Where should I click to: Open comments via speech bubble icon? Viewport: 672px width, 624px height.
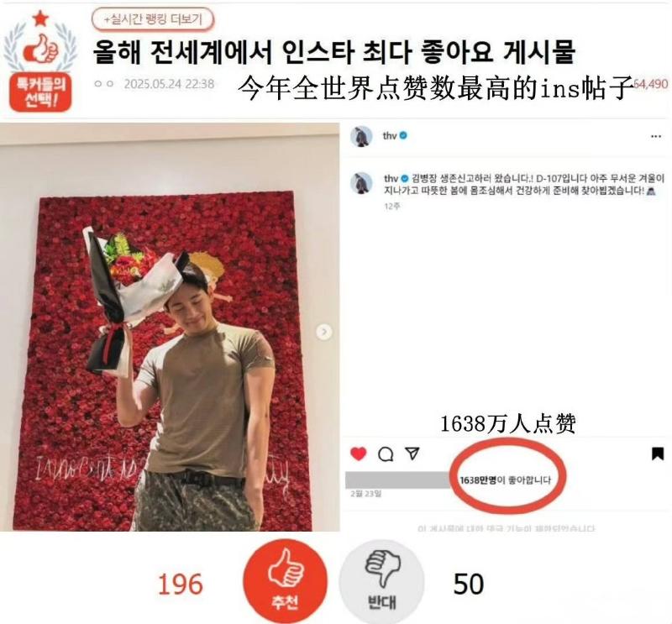click(386, 454)
